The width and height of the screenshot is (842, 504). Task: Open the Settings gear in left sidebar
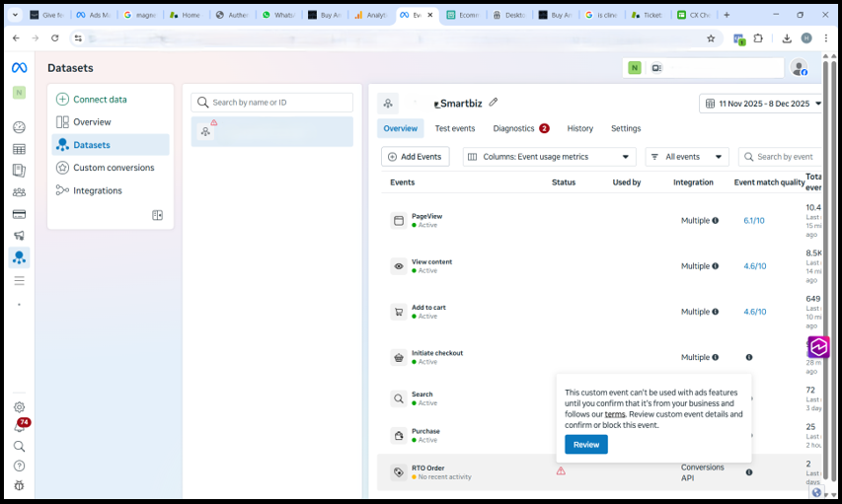coord(19,407)
